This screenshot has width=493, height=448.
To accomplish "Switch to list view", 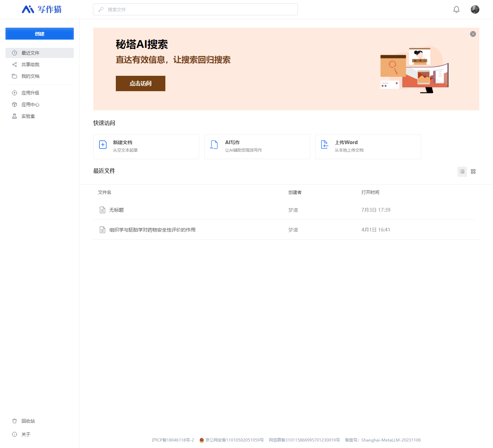I will [x=462, y=171].
